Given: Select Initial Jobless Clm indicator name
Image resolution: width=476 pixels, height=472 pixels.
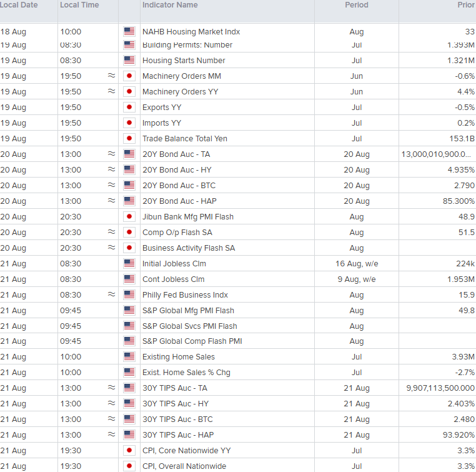Looking at the screenshot, I should (x=174, y=264).
